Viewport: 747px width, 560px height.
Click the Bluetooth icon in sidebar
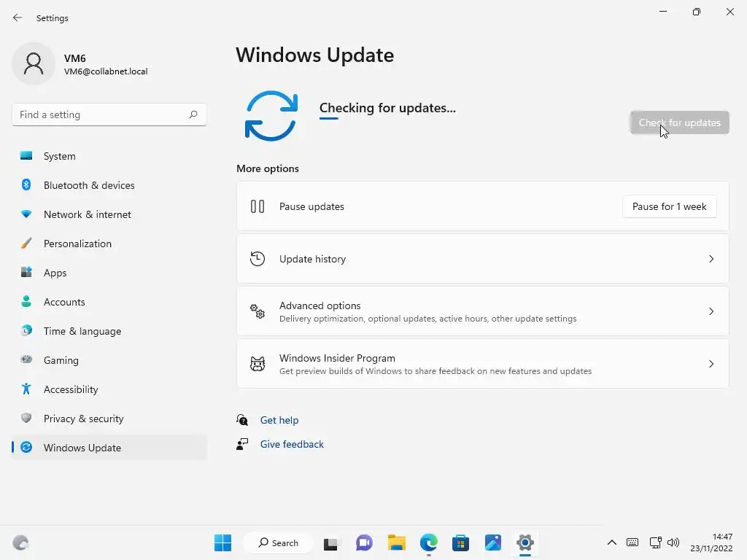point(26,184)
